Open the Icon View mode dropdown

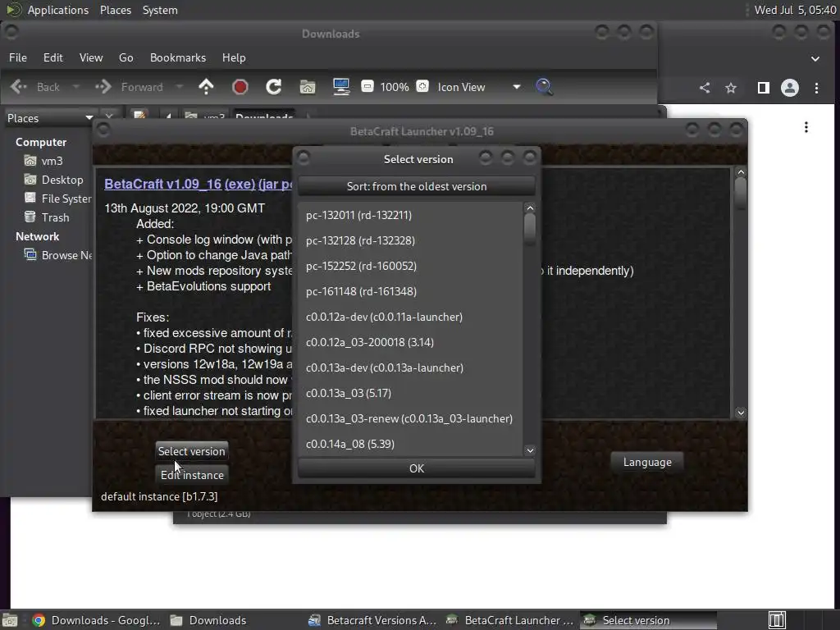point(478,87)
